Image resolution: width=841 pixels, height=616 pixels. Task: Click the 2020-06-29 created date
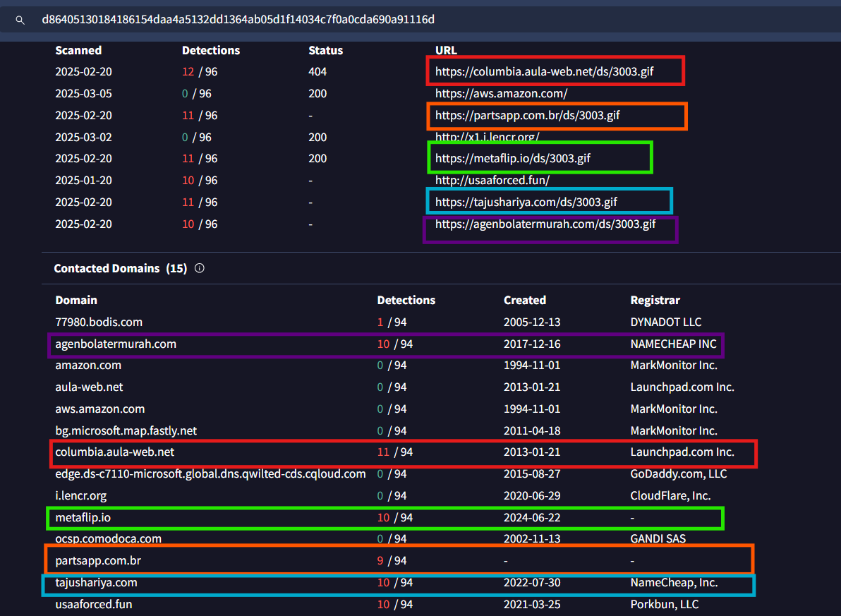pyautogui.click(x=532, y=496)
